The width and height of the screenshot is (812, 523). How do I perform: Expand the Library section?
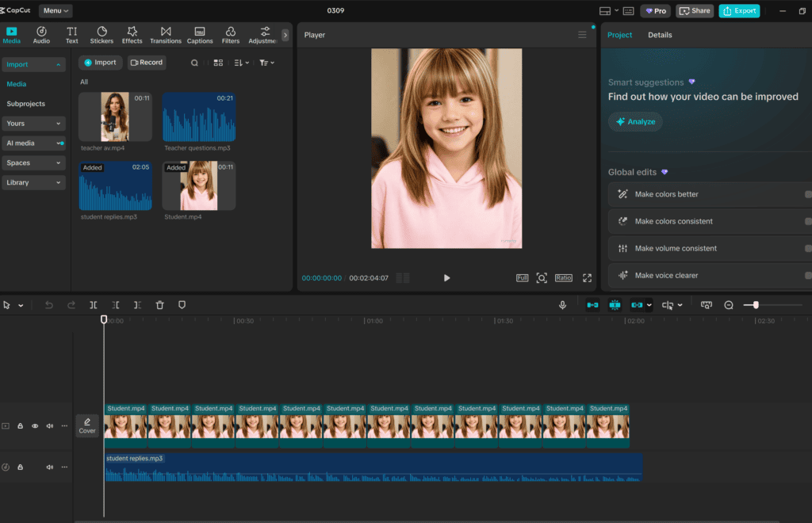(x=33, y=182)
